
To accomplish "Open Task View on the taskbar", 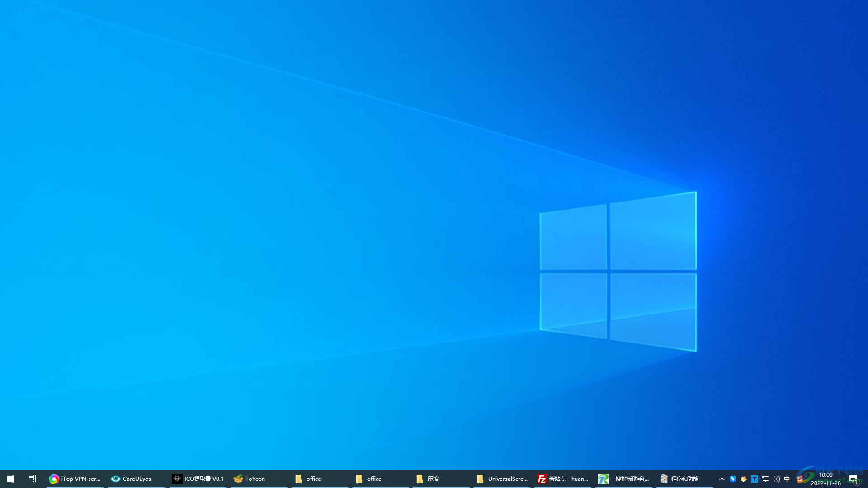I will coord(33,479).
